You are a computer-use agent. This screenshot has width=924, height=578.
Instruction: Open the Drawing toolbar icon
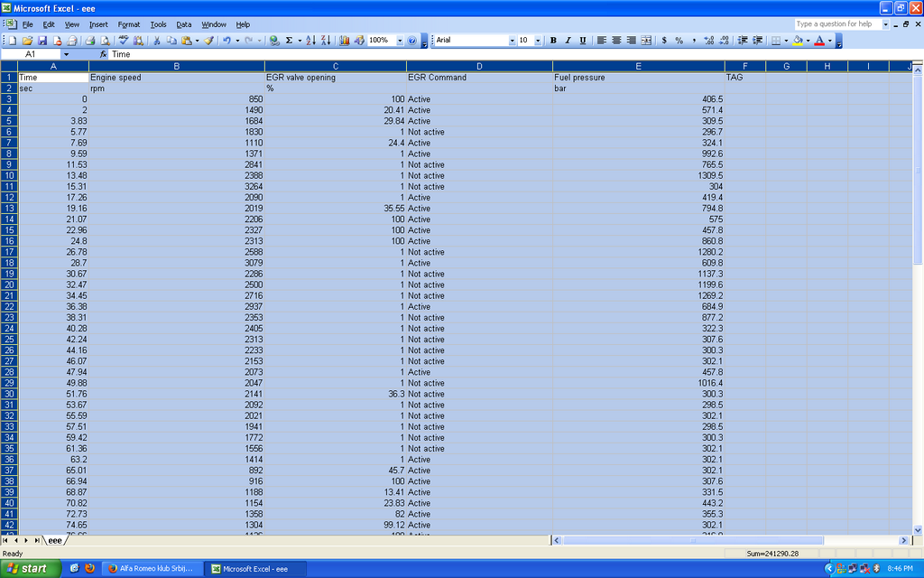359,40
